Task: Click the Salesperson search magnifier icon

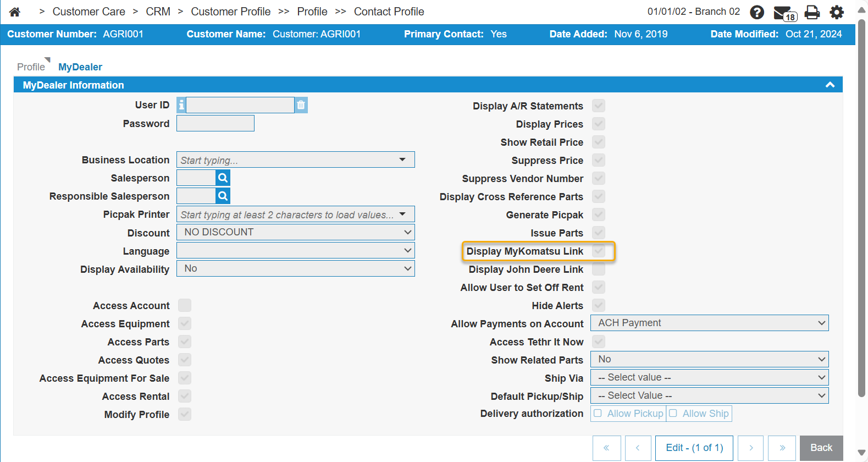Action: (x=223, y=178)
